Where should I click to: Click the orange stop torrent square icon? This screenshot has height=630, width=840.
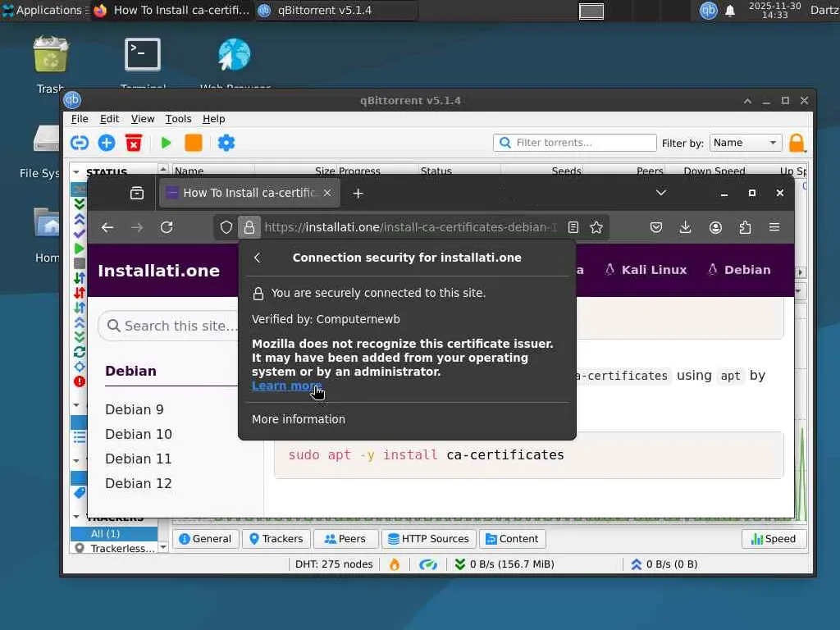coord(194,143)
